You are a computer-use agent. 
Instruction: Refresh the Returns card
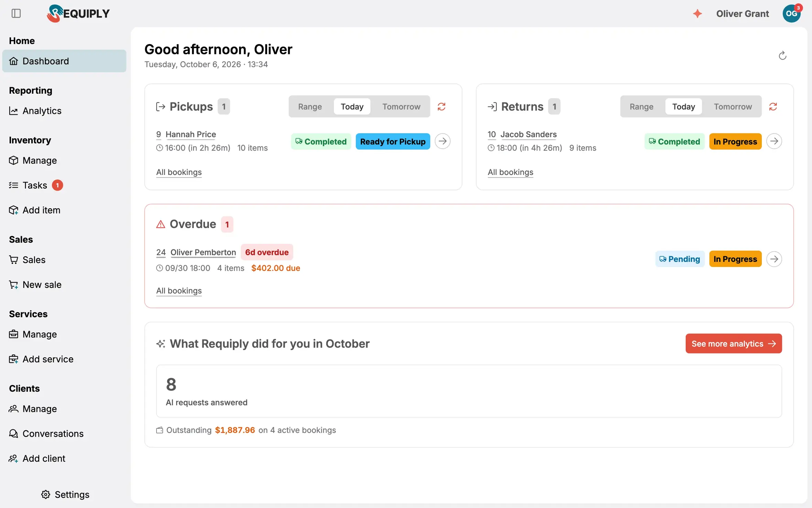coord(773,106)
